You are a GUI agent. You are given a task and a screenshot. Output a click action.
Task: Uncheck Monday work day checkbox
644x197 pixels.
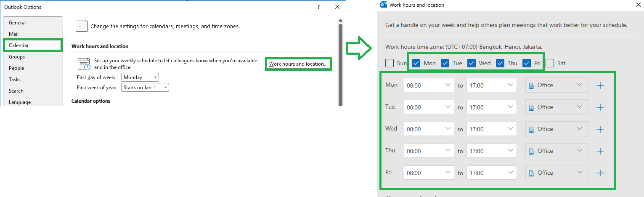click(416, 63)
